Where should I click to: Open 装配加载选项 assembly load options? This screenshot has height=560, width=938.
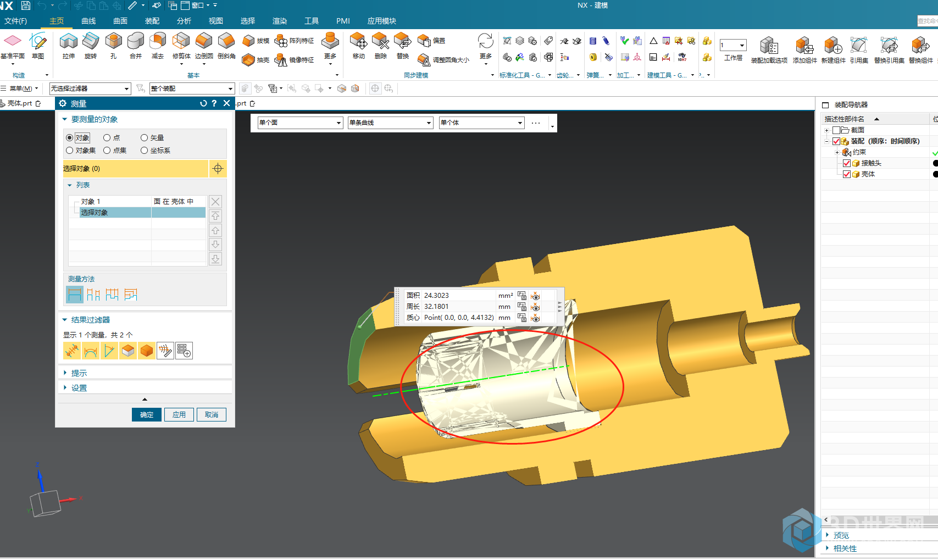coord(769,50)
